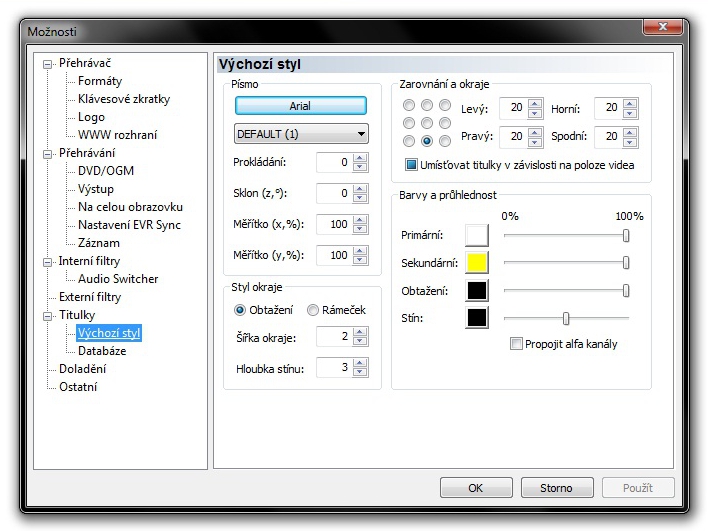Open Databáze under Titulky
Viewport: 708px width, 531px height.
[102, 351]
